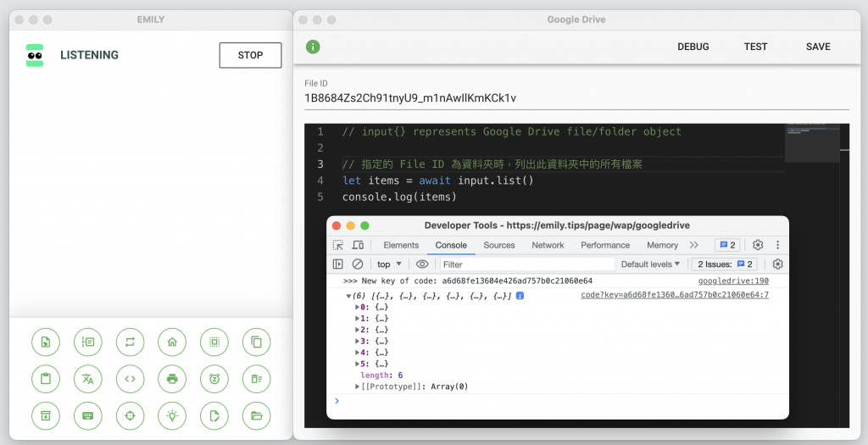Click TEST in the Google Drive toolbar
Viewport: 868px width, 445px height.
755,47
